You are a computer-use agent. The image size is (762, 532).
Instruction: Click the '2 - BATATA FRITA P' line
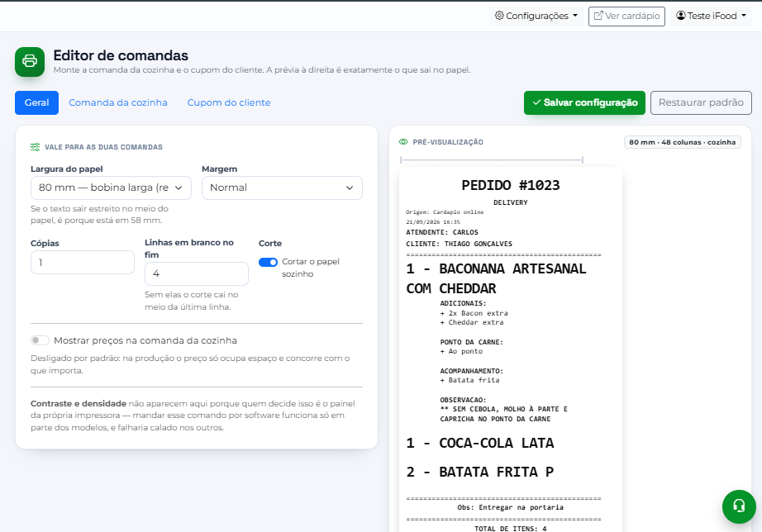[x=480, y=472]
